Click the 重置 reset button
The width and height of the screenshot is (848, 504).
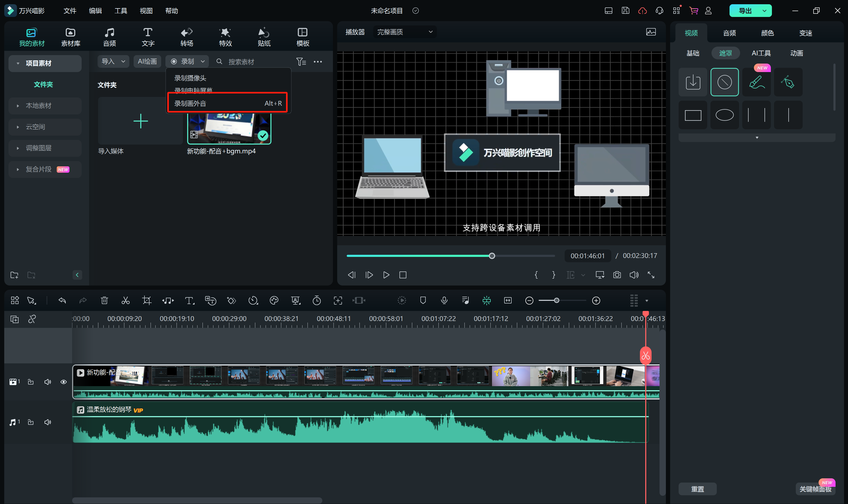[x=697, y=489]
